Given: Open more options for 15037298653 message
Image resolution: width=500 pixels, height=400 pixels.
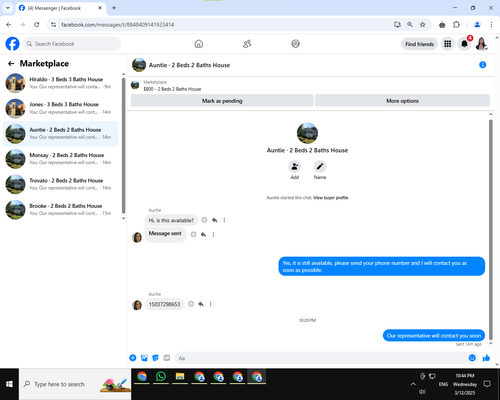Looking at the screenshot, I should (x=210, y=304).
